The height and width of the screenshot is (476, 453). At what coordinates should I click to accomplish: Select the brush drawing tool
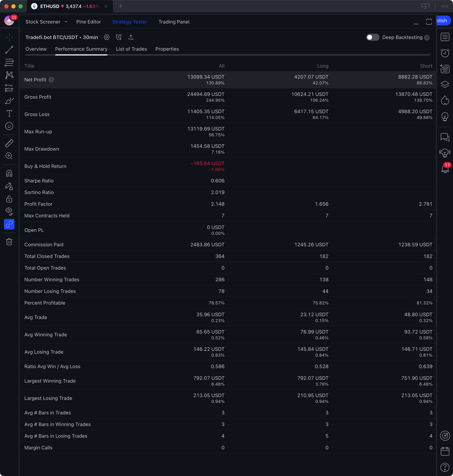[x=9, y=101]
